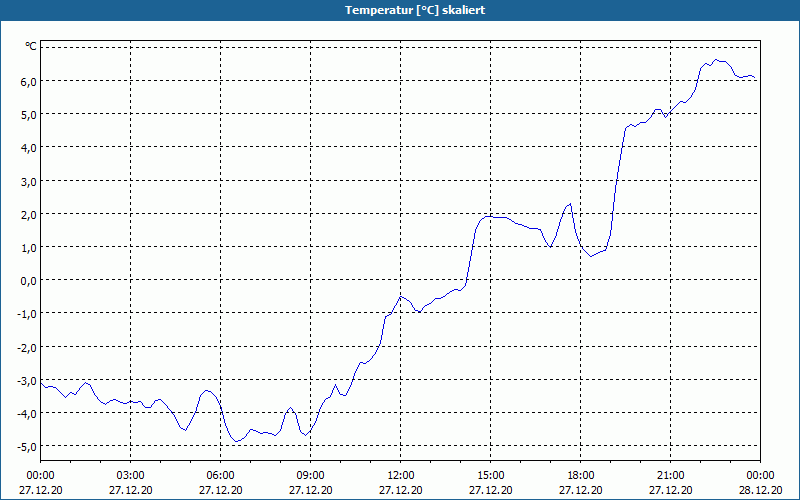
Task: Click the 'Temperatur [°C] skaliert' title bar
Action: (x=400, y=10)
